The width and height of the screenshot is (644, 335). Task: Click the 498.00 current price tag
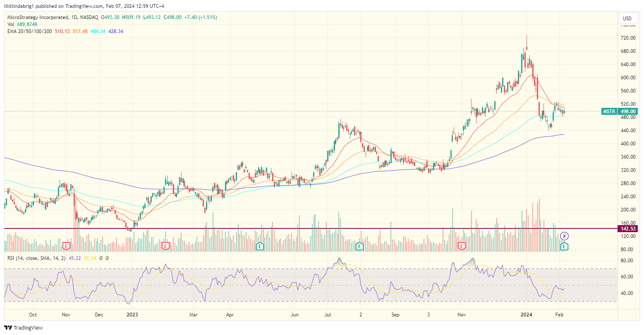[627, 112]
